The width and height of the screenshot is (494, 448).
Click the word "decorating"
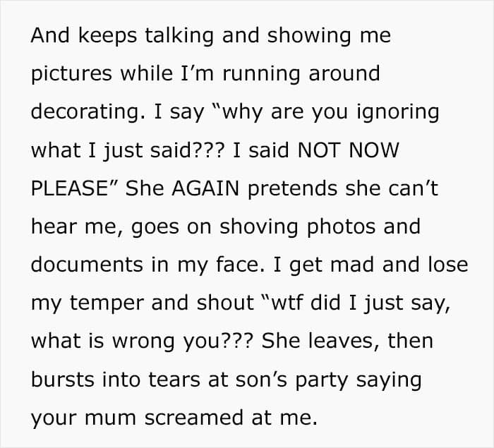tap(84, 112)
